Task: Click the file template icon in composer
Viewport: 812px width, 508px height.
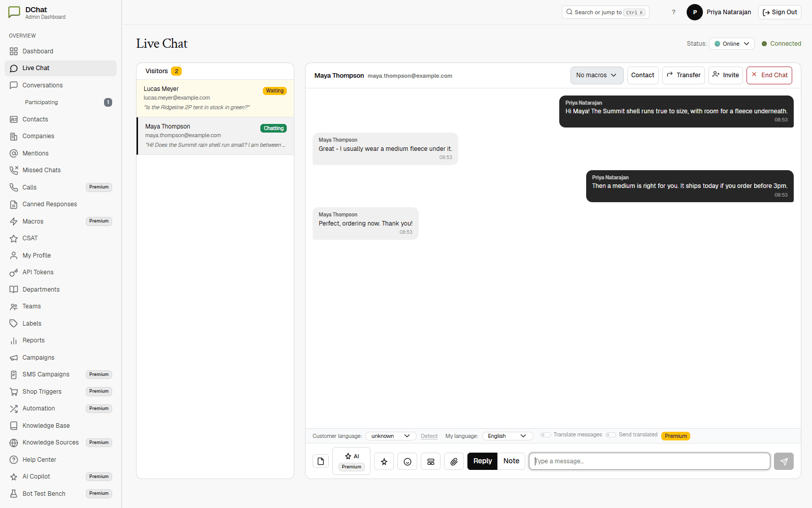Action: (x=321, y=461)
